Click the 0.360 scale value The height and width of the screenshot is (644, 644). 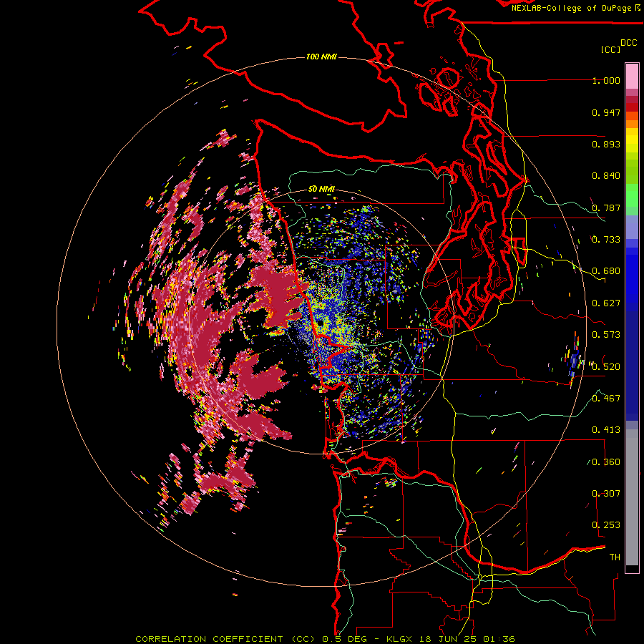[x=606, y=462]
